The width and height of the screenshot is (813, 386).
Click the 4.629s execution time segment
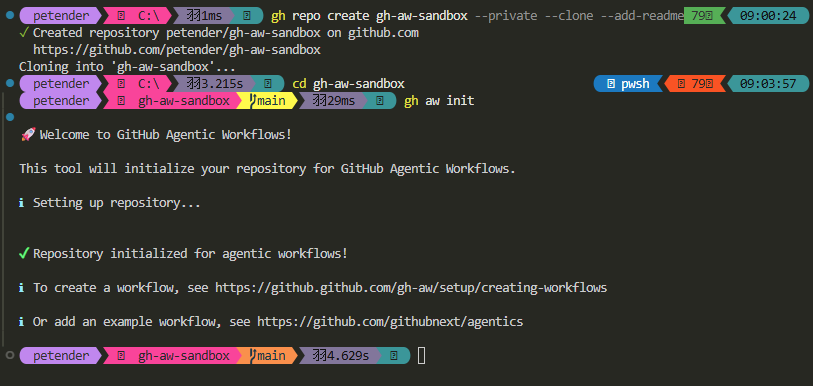click(340, 355)
